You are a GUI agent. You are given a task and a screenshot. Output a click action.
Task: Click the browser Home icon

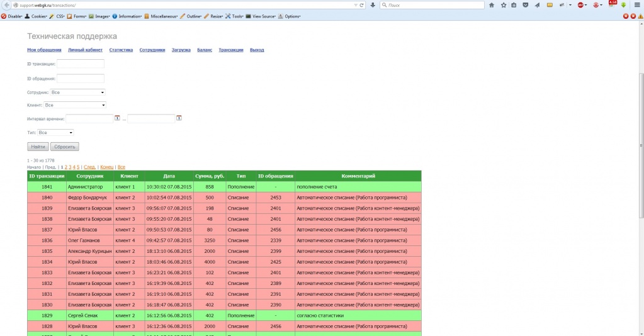492,5
